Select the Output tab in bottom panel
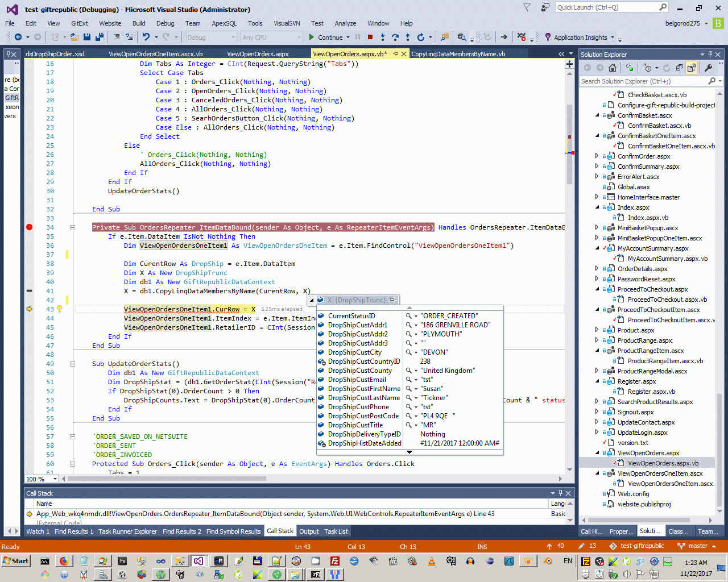This screenshot has height=582, width=728. [309, 531]
